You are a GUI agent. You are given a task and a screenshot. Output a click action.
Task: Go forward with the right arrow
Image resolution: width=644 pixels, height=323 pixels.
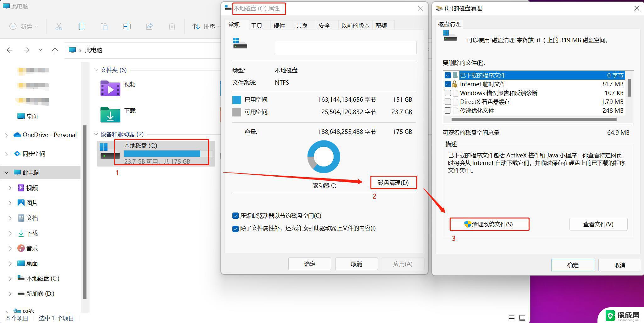pyautogui.click(x=26, y=50)
